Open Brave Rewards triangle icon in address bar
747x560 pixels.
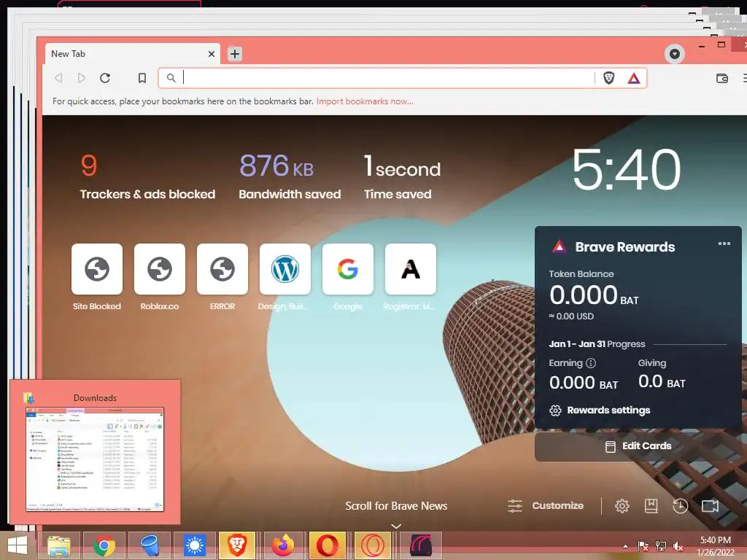(634, 78)
